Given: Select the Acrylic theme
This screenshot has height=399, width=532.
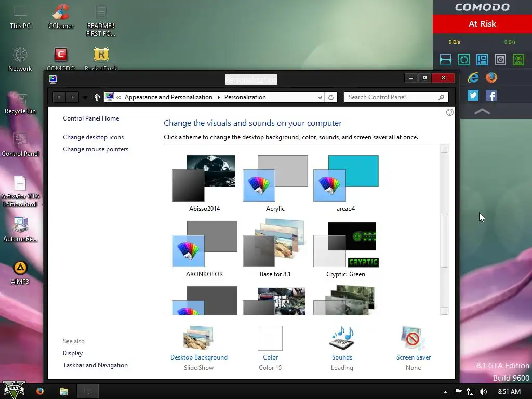Looking at the screenshot, I should coord(275,183).
